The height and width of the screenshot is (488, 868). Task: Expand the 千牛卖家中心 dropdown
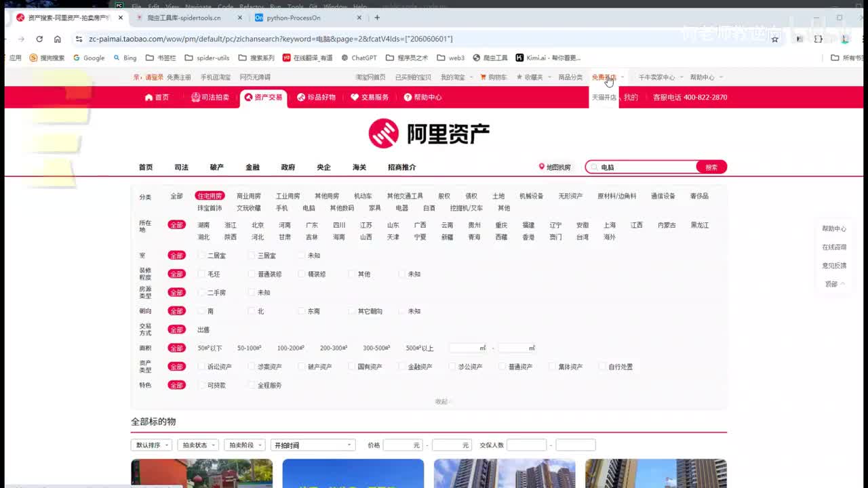[x=659, y=77]
